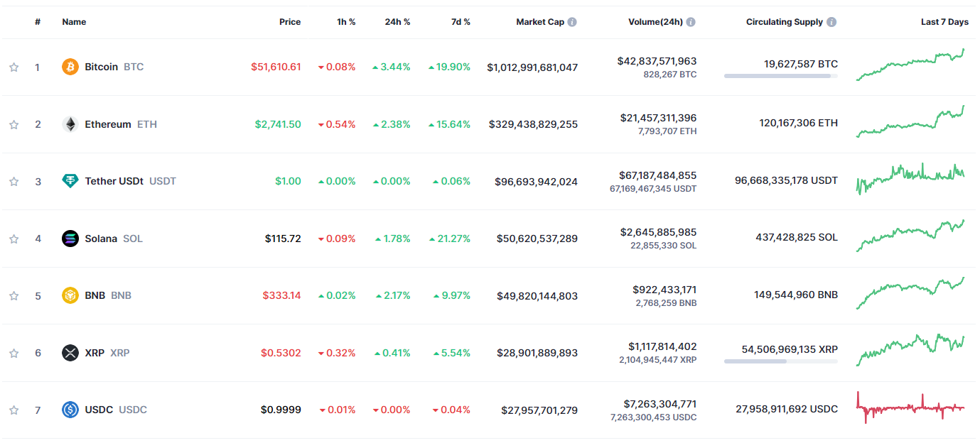Open the Solana name link
Image resolution: width=980 pixels, height=443 pixels.
101,239
